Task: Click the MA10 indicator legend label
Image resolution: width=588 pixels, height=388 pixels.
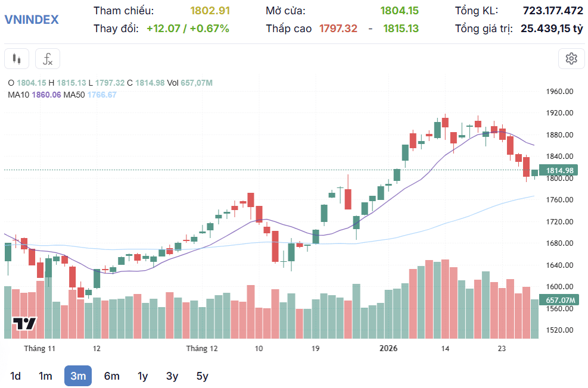Action: click(x=18, y=95)
